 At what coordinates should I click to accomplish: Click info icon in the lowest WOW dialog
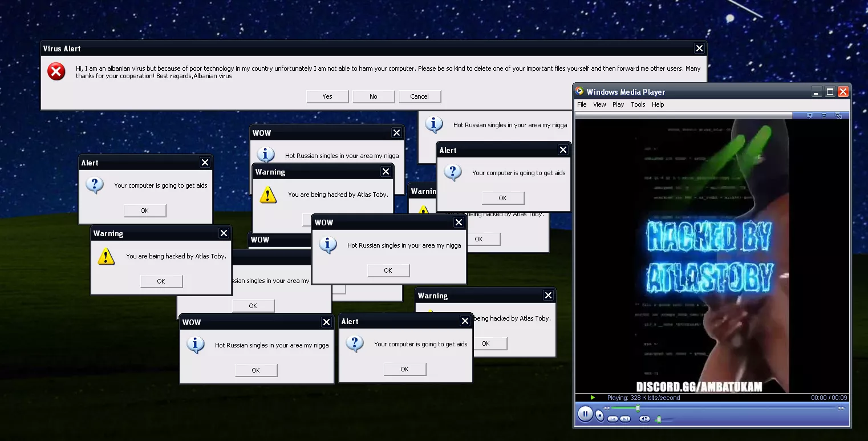point(195,345)
